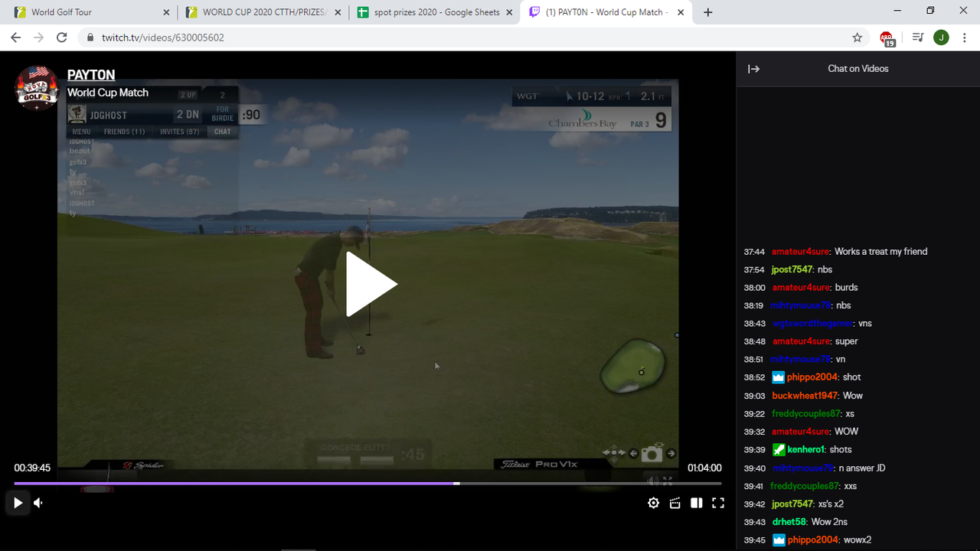Create a clip with the clapperboard icon
The width and height of the screenshot is (980, 551).
tap(675, 503)
